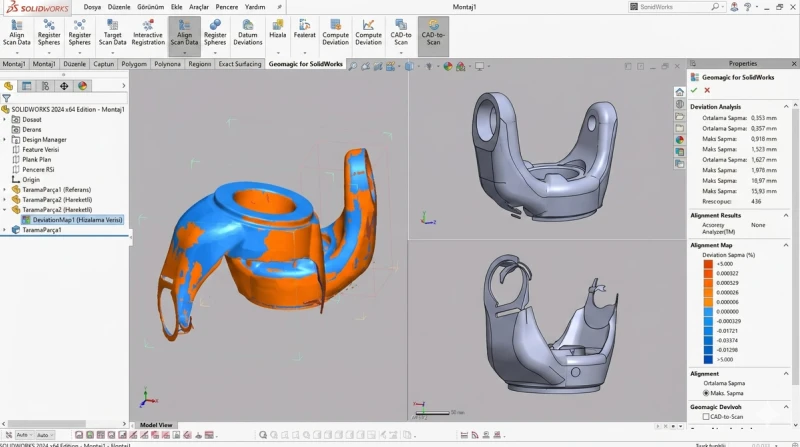Expand TaramaParça1 (Referans) node arrow

5,189
